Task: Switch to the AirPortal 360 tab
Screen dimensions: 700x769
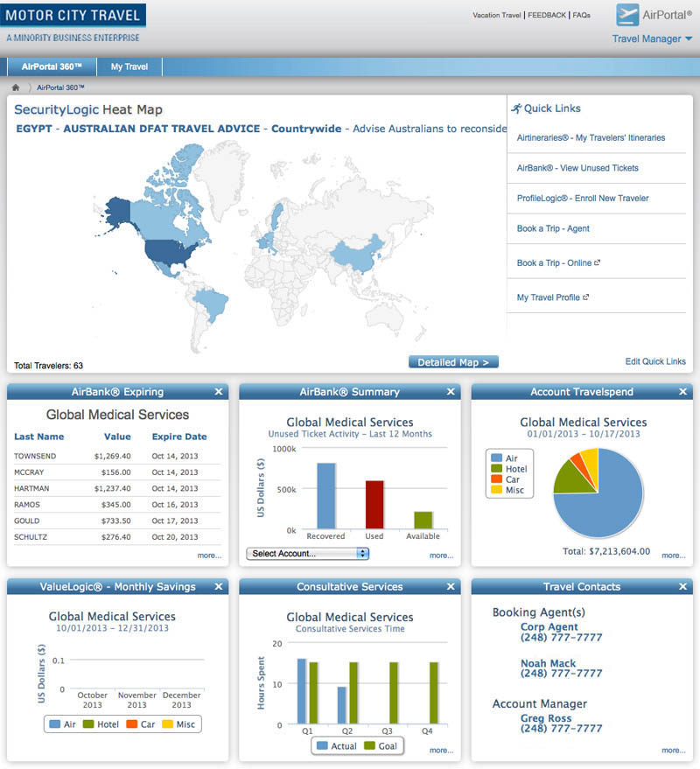Action: [x=52, y=66]
